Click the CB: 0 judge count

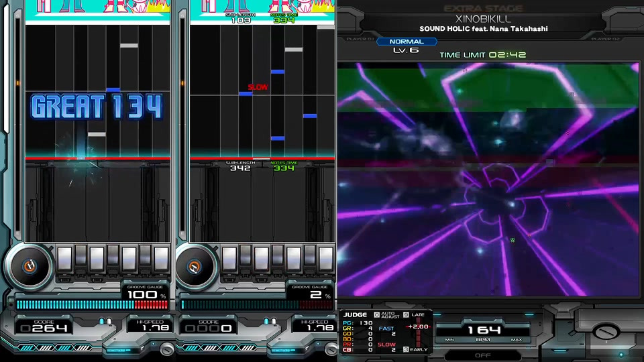[358, 350]
